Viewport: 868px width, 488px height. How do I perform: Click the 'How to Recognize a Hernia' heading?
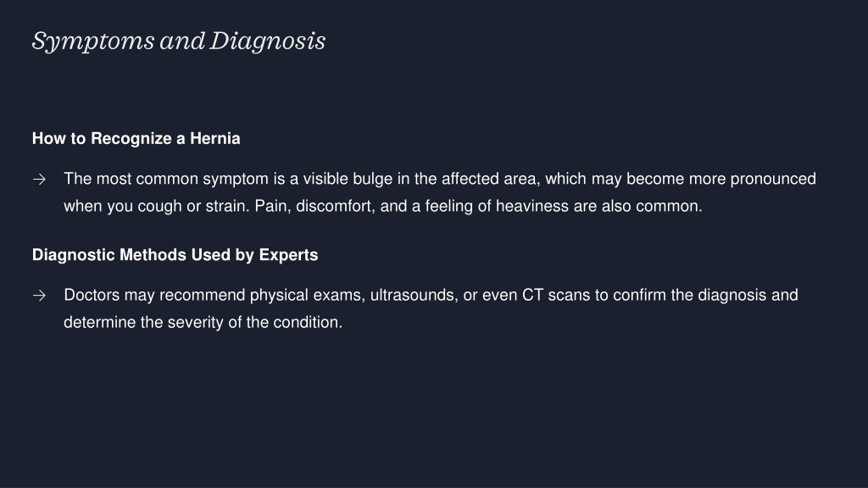pyautogui.click(x=136, y=138)
